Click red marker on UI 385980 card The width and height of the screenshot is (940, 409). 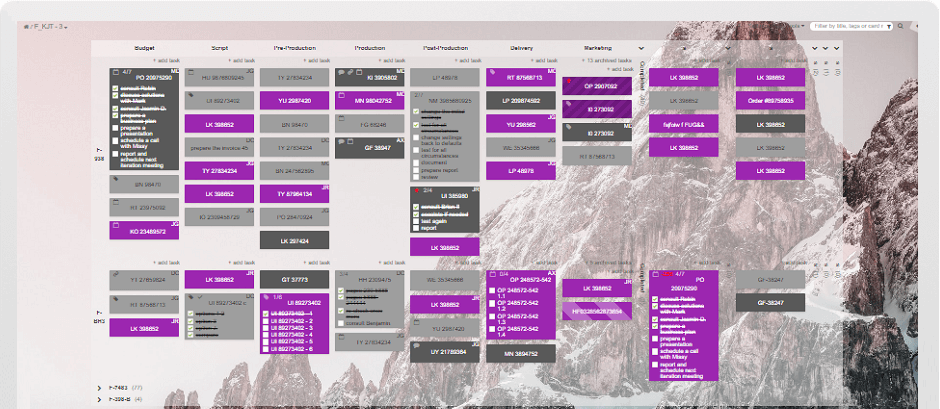pos(417,190)
